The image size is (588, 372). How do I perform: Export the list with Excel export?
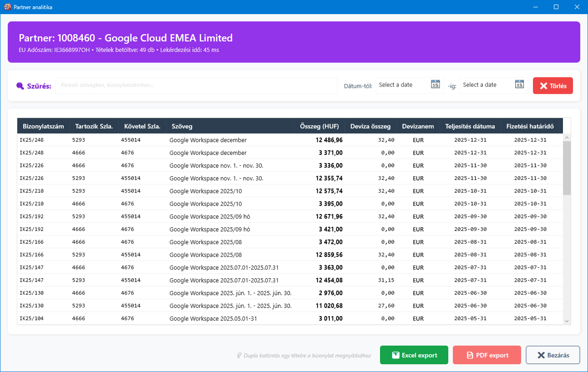[414, 355]
